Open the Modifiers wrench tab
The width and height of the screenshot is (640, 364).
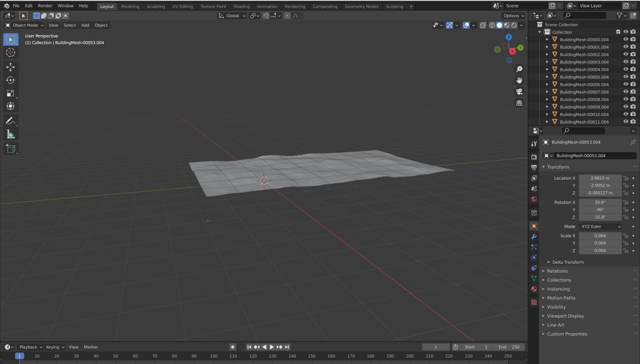click(x=534, y=236)
